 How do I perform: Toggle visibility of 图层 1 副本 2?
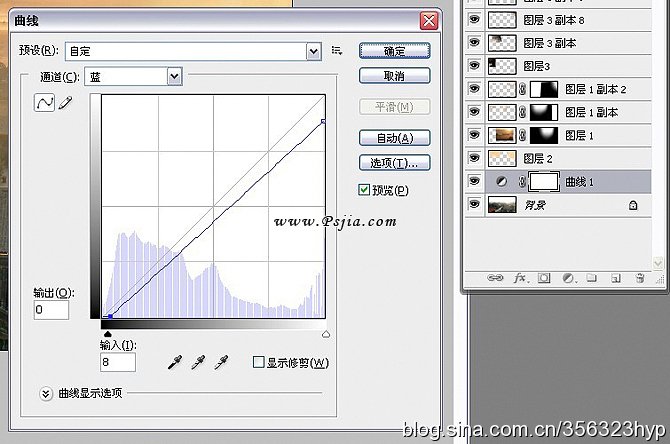click(x=474, y=89)
